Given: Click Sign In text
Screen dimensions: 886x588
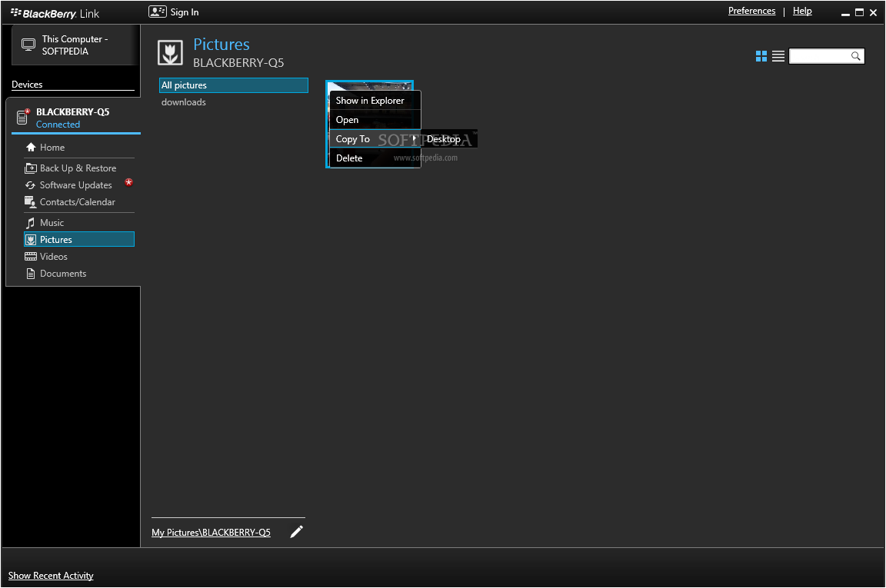Looking at the screenshot, I should pyautogui.click(x=185, y=12).
